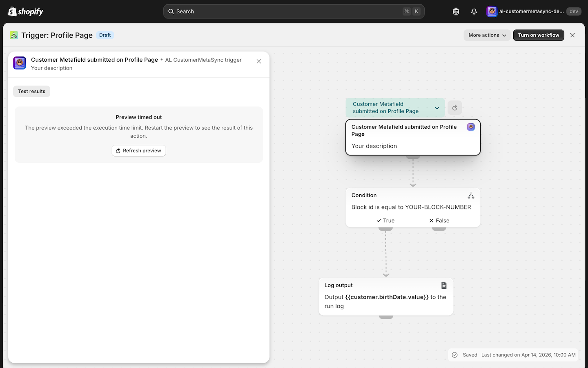Close the workflow editor with X
This screenshot has height=368, width=588.
point(572,35)
